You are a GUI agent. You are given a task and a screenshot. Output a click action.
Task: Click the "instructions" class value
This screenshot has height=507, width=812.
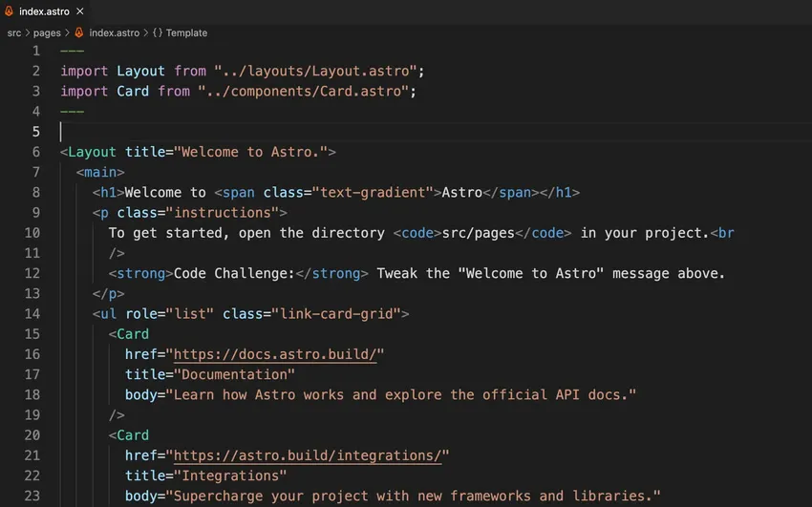point(223,213)
